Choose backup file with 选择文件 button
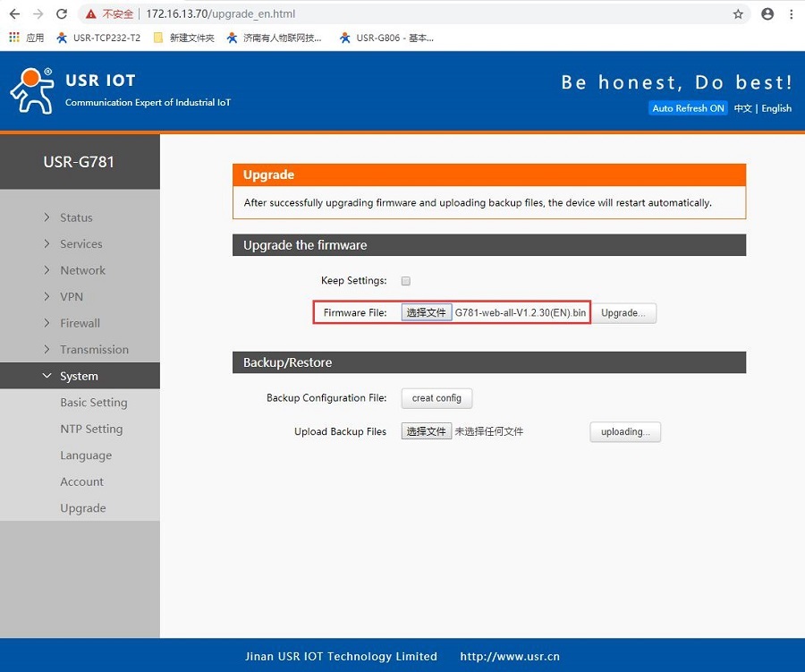The width and height of the screenshot is (805, 672). pyautogui.click(x=426, y=431)
